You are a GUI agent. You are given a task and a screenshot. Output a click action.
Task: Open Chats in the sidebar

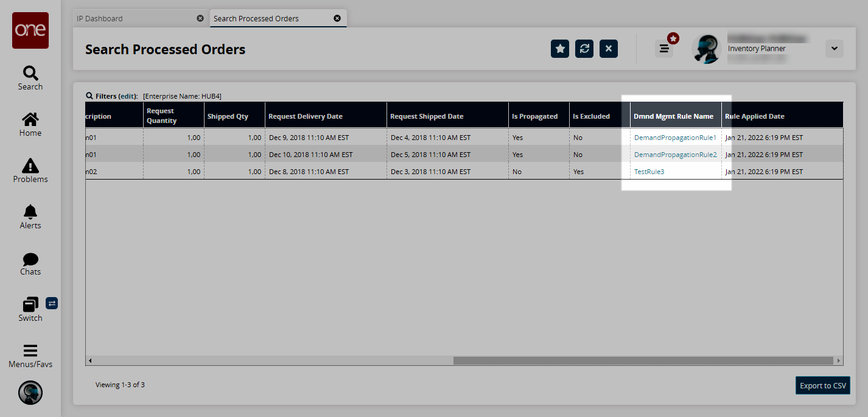30,263
